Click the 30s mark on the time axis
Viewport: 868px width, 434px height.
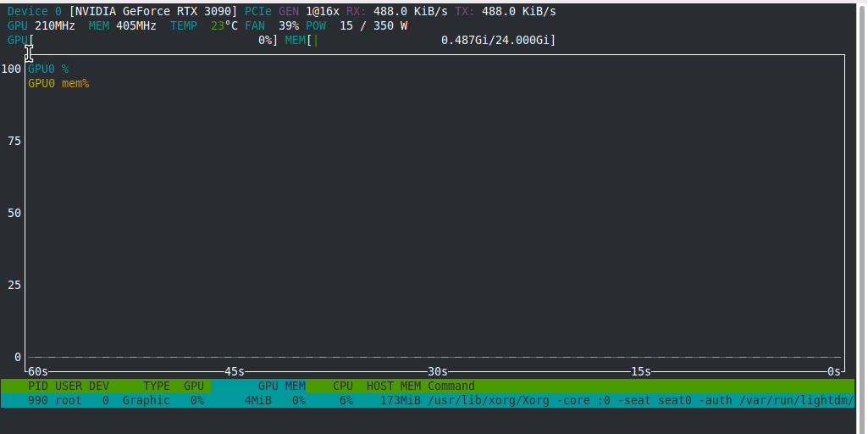437,371
